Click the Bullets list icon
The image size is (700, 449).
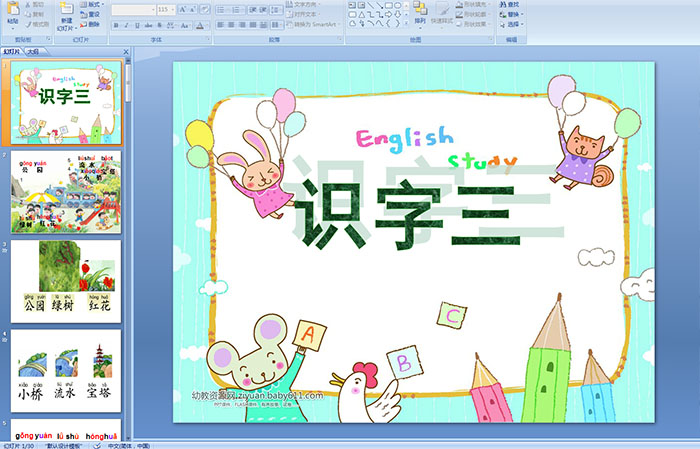point(221,10)
